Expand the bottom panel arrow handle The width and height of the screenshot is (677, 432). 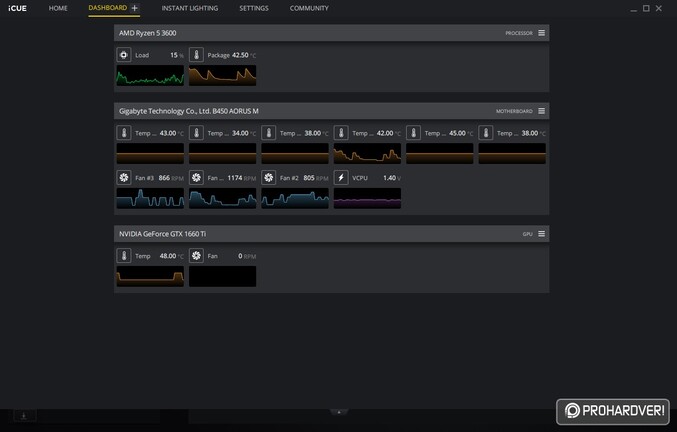coord(339,412)
